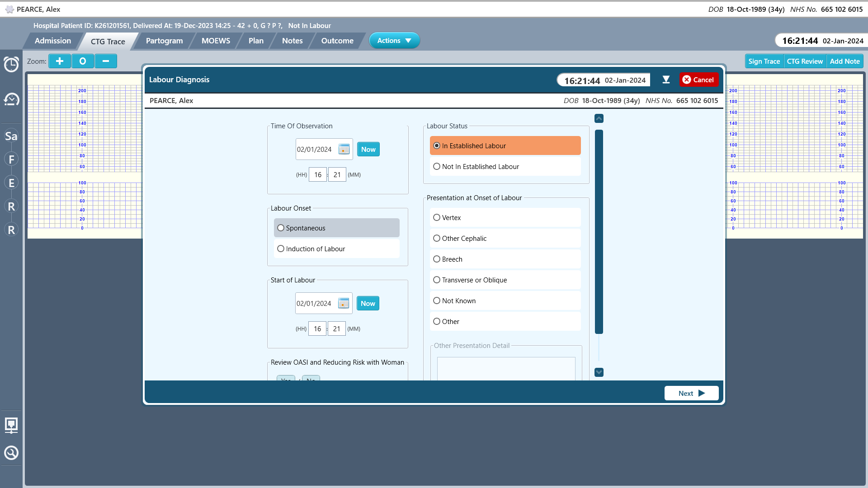868x488 pixels.
Task: Select Vertex presentation
Action: (505, 218)
